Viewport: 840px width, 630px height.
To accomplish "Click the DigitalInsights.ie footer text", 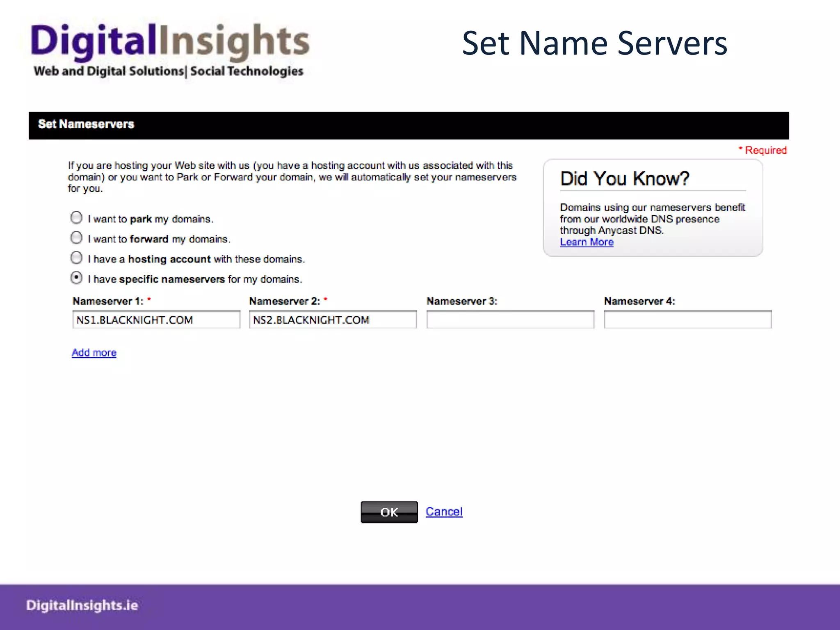I will (x=82, y=605).
